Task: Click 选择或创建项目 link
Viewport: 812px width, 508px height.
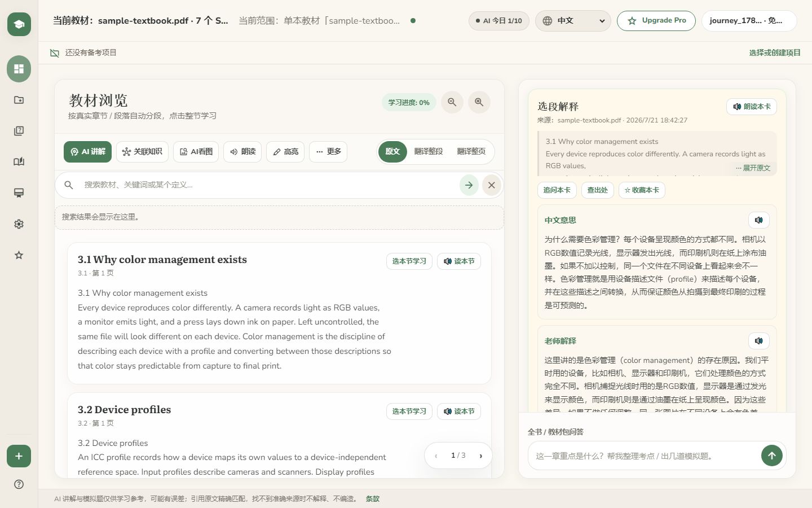Action: [775, 53]
